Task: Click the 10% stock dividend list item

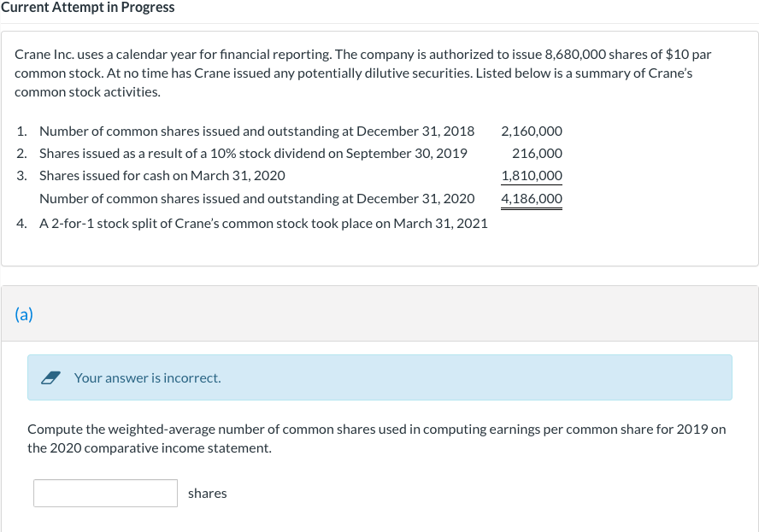Action: [253, 154]
